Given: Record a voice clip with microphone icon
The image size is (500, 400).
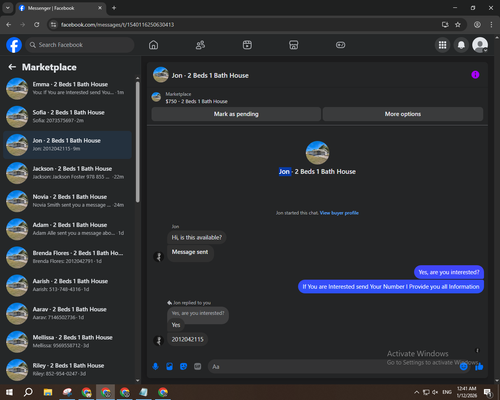Looking at the screenshot, I should click(155, 367).
